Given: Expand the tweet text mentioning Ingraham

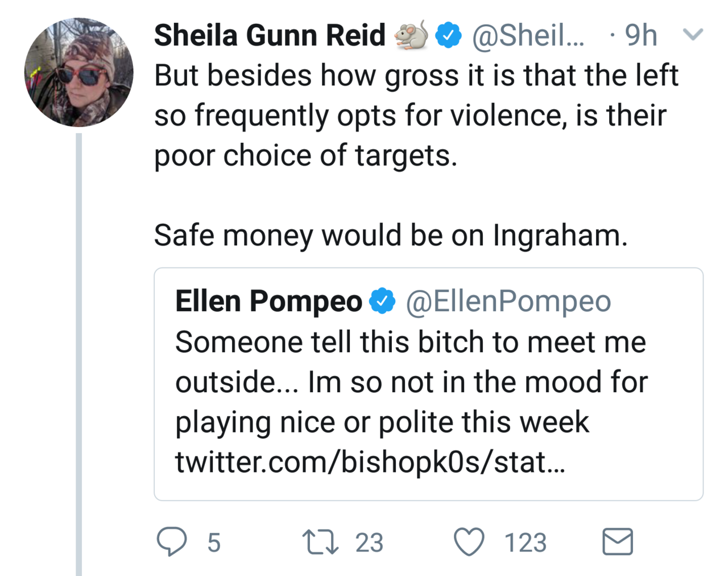Looking at the screenshot, I should point(390,235).
